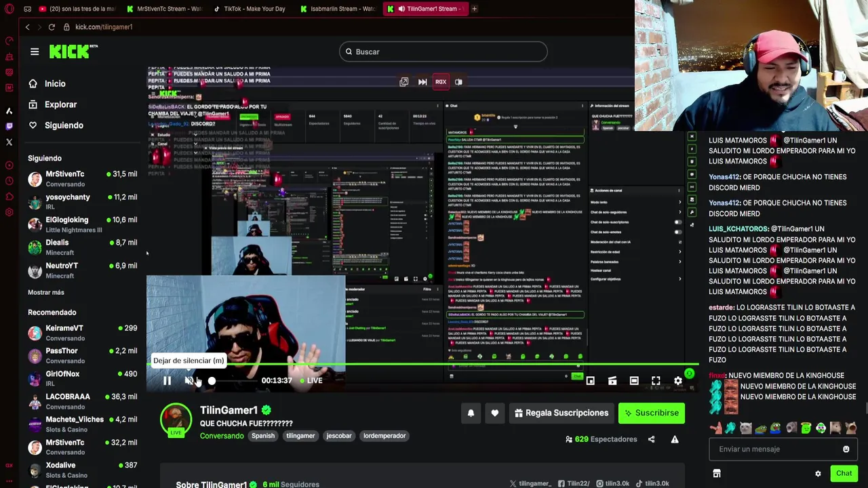The width and height of the screenshot is (868, 488).
Task: Cast the stream using cast icon
Action: coord(612,381)
